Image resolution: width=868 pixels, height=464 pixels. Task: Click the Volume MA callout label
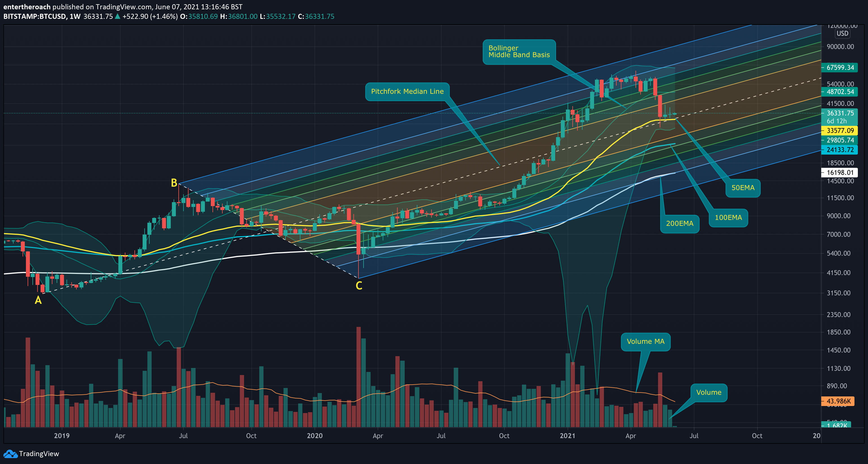[645, 342]
